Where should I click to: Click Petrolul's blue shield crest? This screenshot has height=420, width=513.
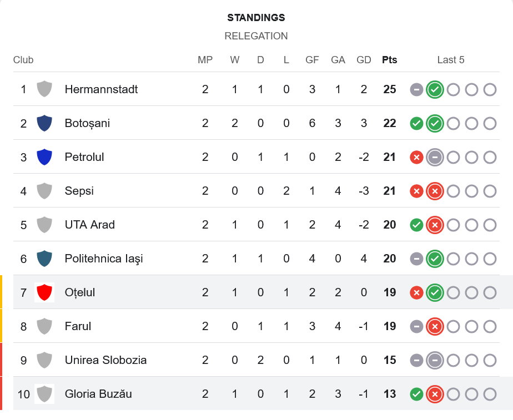point(44,156)
